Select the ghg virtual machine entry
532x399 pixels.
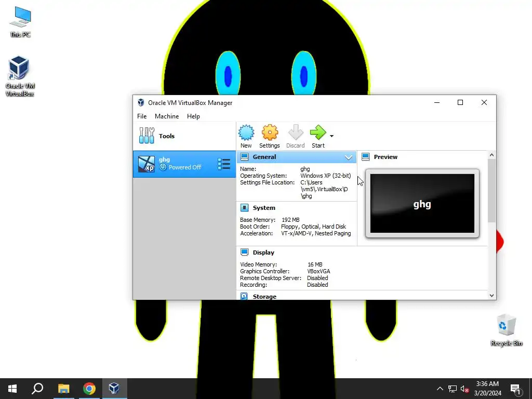[x=184, y=164]
